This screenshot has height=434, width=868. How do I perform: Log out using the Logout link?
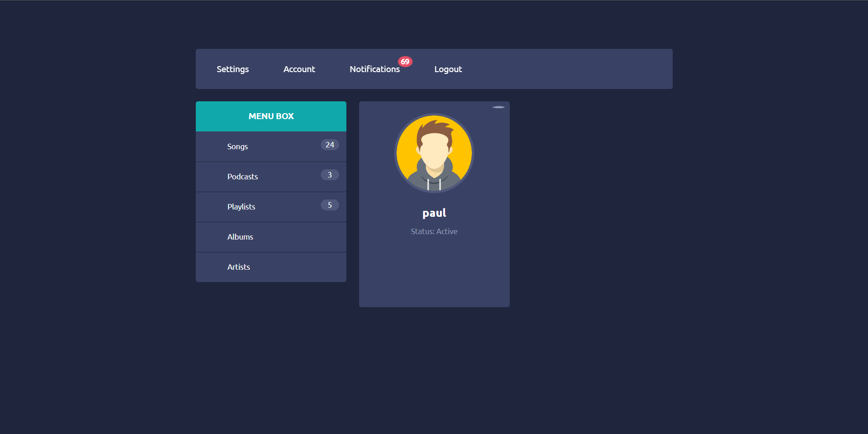pyautogui.click(x=448, y=69)
